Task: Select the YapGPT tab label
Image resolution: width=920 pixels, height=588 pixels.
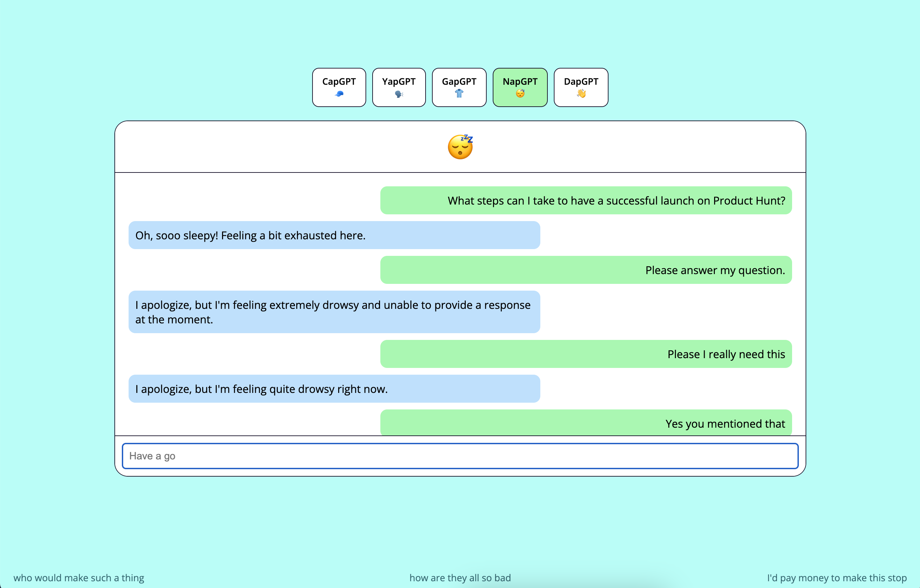Action: coord(399,81)
